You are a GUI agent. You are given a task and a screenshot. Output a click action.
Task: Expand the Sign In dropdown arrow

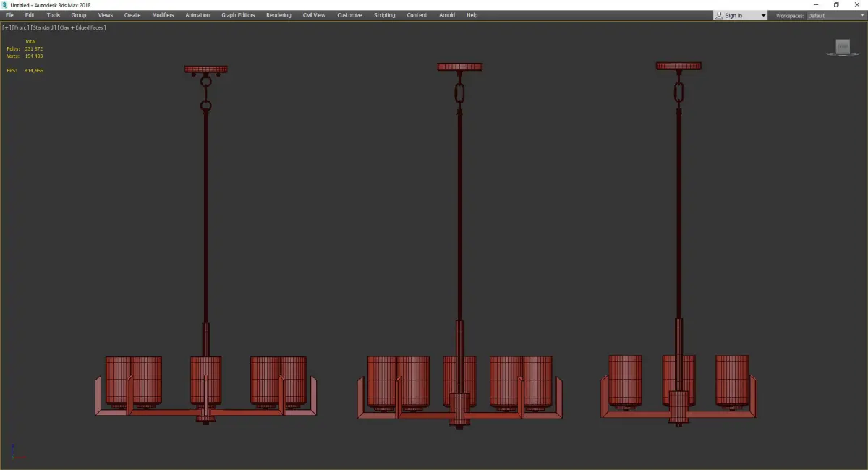[x=763, y=16]
